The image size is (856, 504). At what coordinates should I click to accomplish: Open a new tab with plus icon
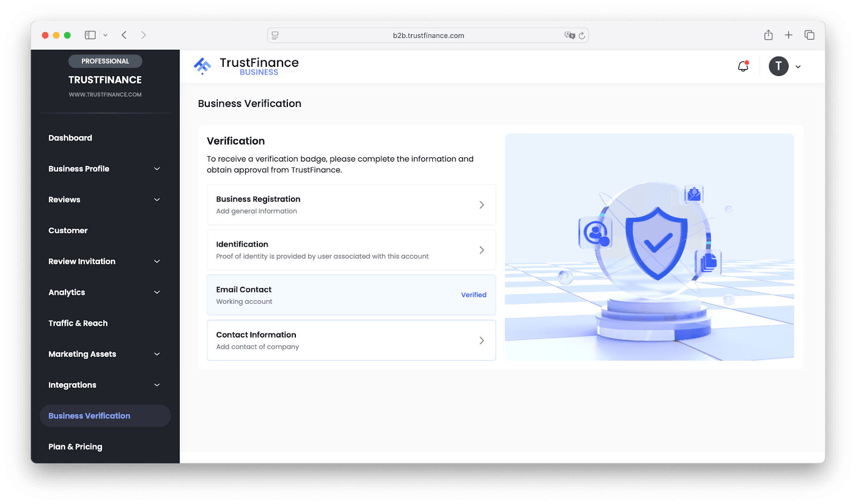point(789,35)
